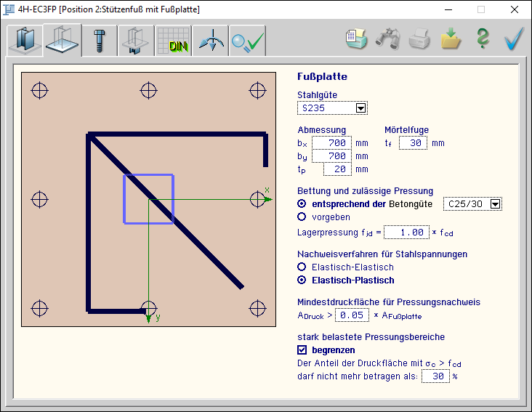
Task: Click the Lagerpressung fjd factor field
Action: (405, 233)
